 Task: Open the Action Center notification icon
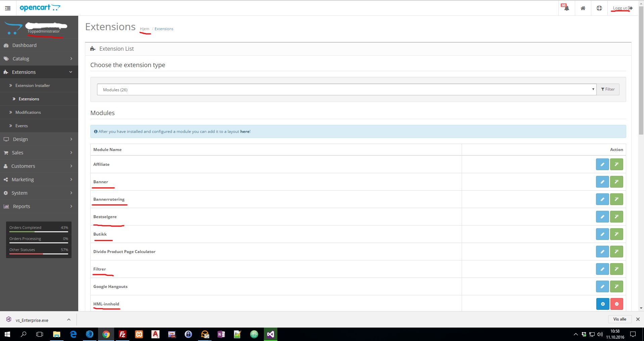coord(633,334)
